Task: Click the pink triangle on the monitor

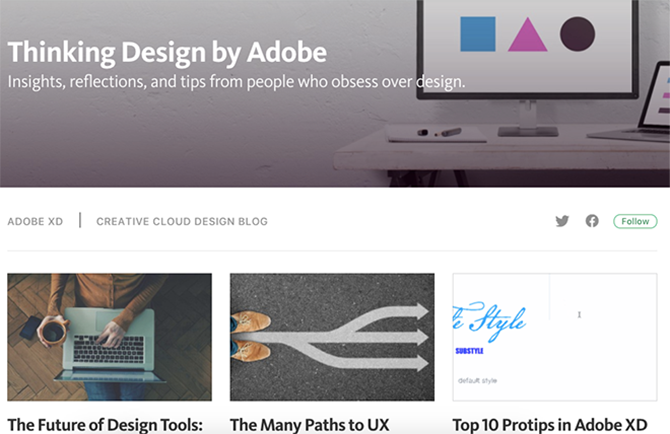Action: 528,35
